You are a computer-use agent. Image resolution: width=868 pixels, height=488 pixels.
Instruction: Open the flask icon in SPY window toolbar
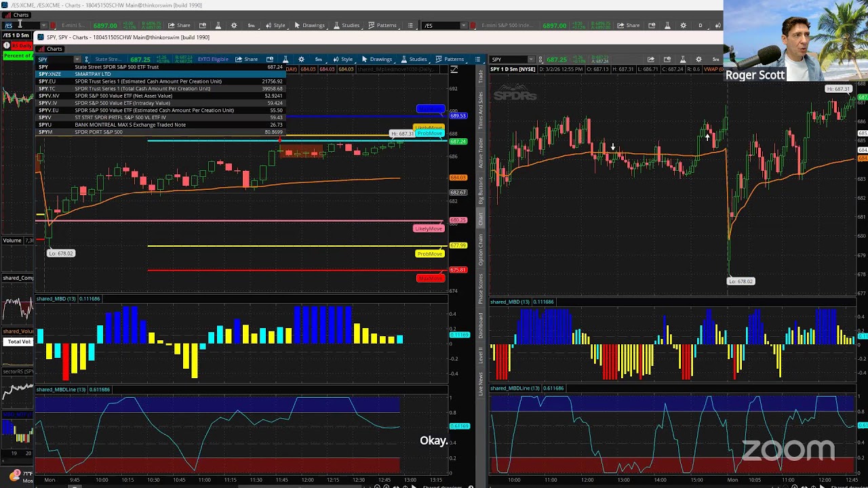click(285, 60)
